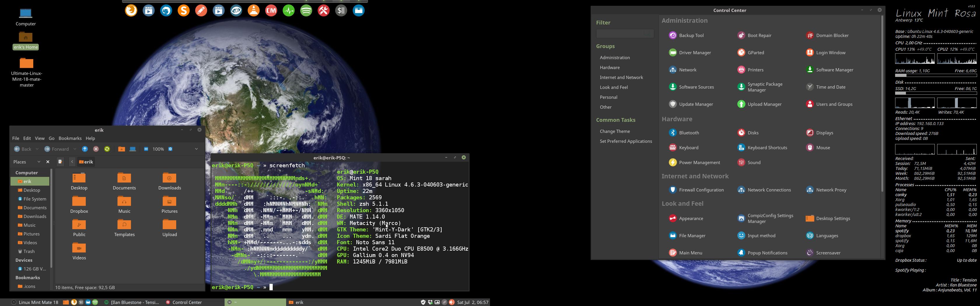Open Firewall Configuration
The image size is (980, 306).
pos(696,190)
